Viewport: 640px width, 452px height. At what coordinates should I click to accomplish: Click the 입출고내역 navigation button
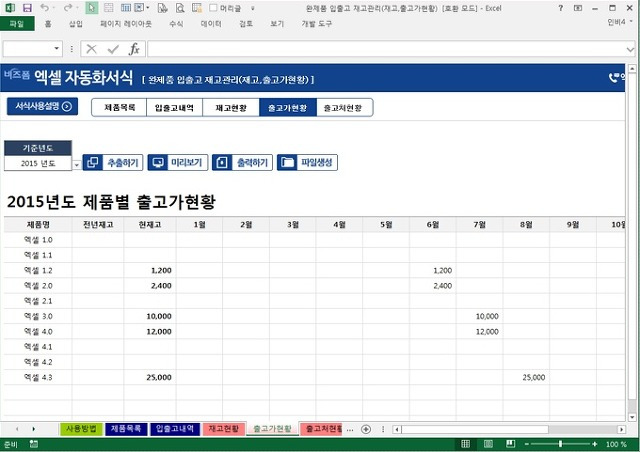(174, 108)
